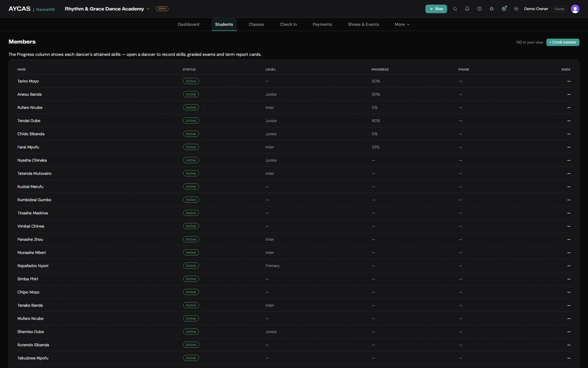Click the DanceOS label
This screenshot has height=368, width=588.
pos(45,9)
